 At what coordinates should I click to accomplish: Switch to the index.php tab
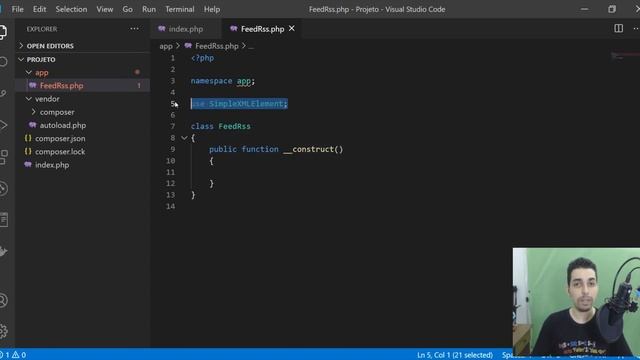186,29
